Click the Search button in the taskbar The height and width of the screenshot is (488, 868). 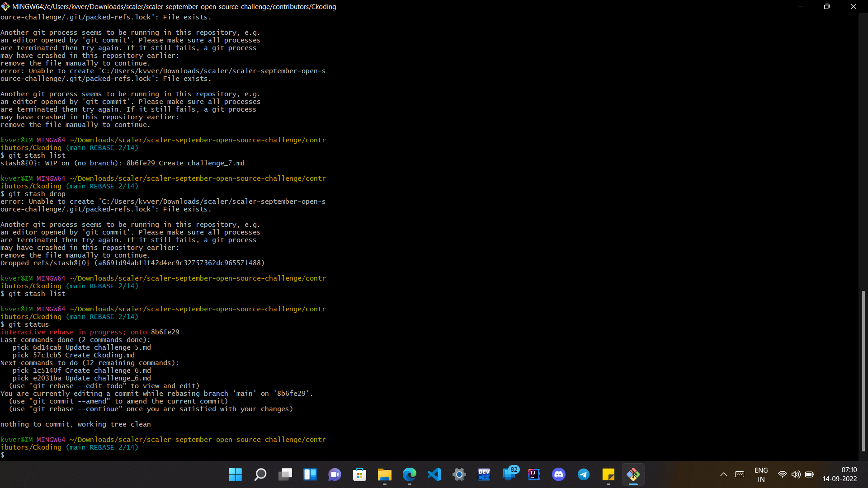click(x=260, y=474)
